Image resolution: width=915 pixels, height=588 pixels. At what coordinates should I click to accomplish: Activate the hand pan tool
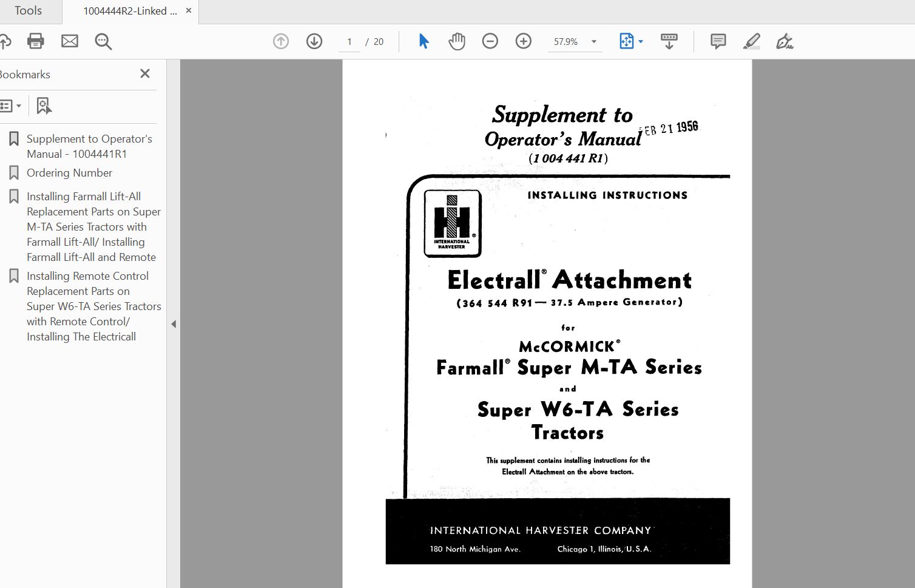457,41
